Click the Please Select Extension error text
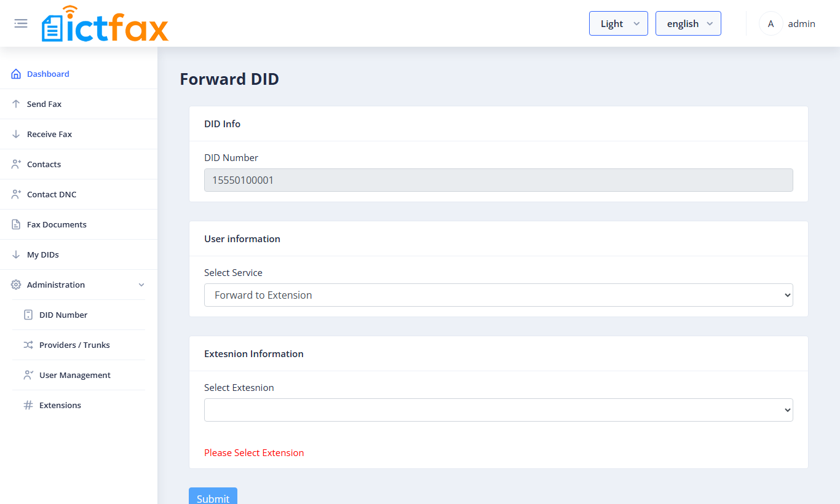Image resolution: width=840 pixels, height=504 pixels. 254,452
